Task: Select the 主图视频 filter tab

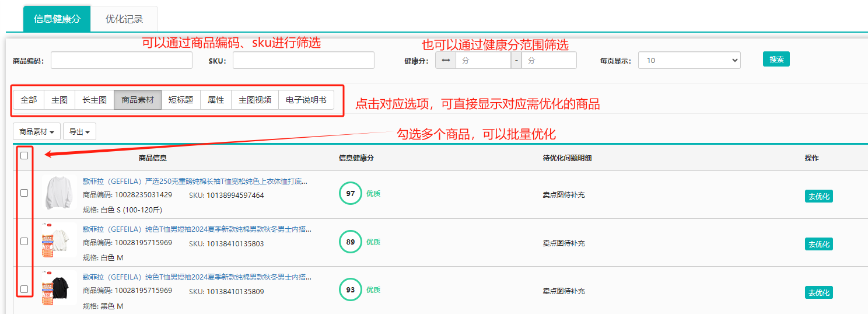Action: (255, 100)
